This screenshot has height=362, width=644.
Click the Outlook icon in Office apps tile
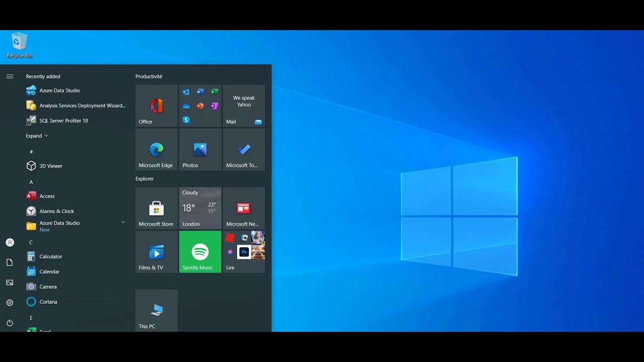186,92
